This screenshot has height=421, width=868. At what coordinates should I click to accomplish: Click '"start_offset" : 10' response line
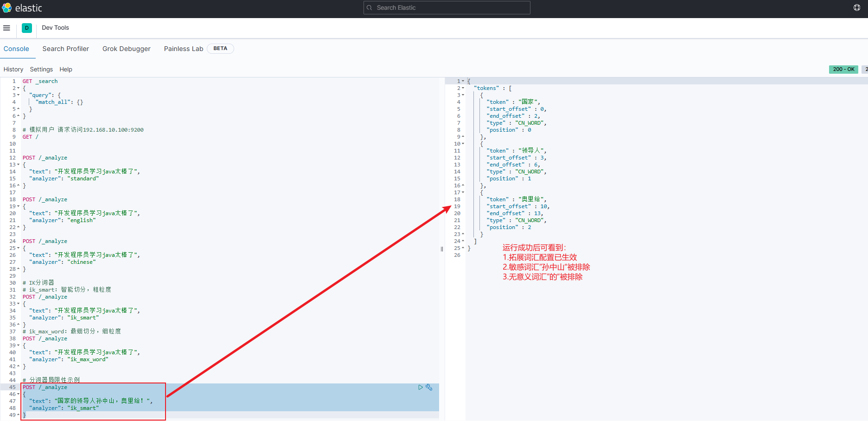(518, 206)
